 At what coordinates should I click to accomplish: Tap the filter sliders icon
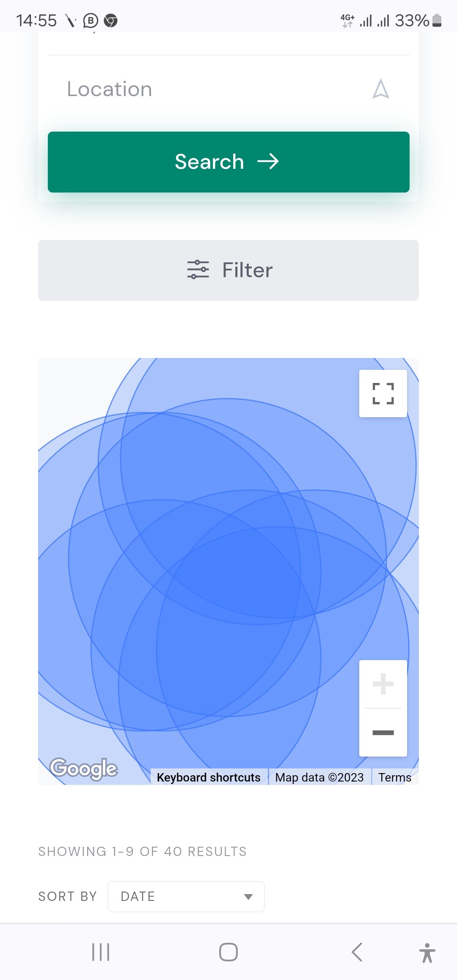click(x=198, y=270)
